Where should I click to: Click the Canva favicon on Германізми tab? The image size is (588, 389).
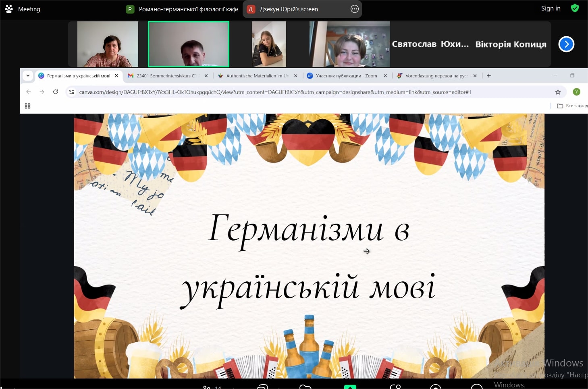41,76
